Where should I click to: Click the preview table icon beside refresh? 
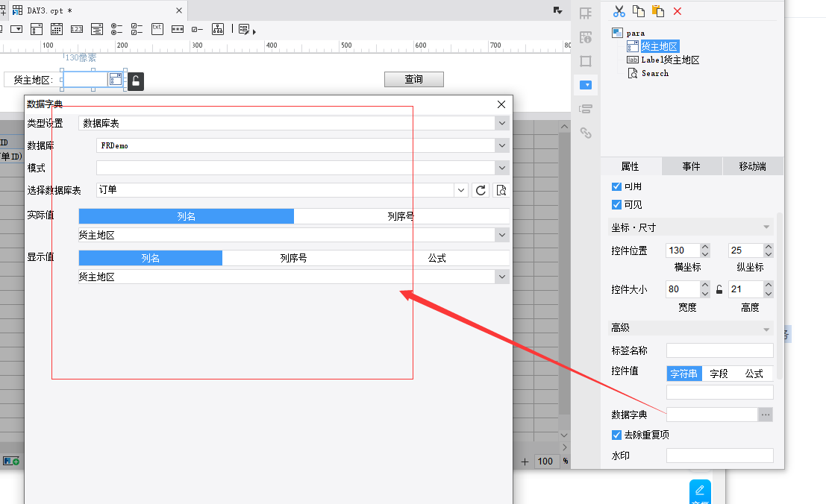[x=501, y=190]
